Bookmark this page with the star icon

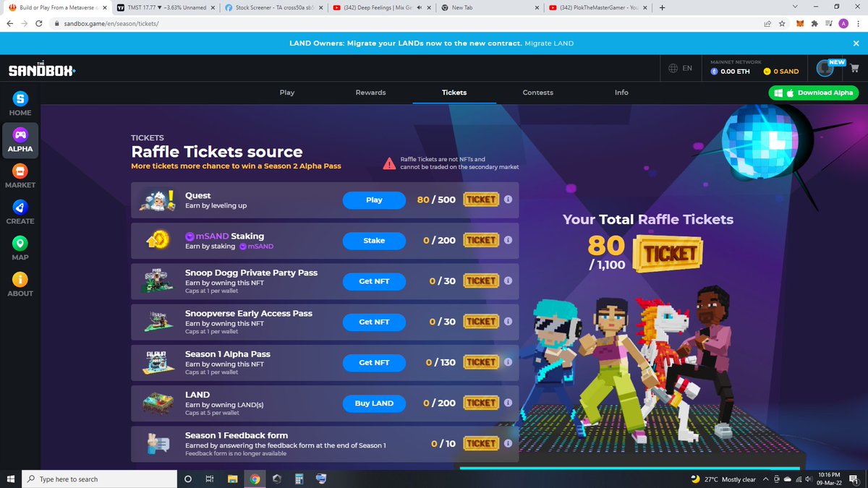[783, 23]
